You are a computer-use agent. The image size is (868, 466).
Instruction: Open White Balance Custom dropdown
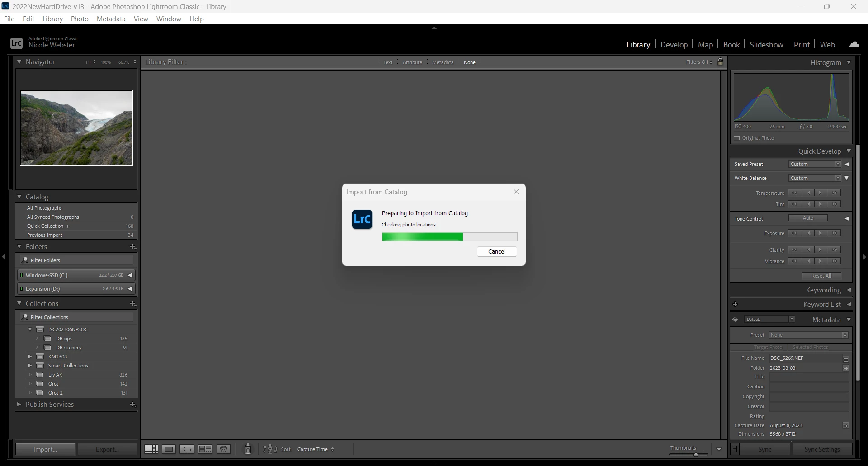click(x=815, y=178)
